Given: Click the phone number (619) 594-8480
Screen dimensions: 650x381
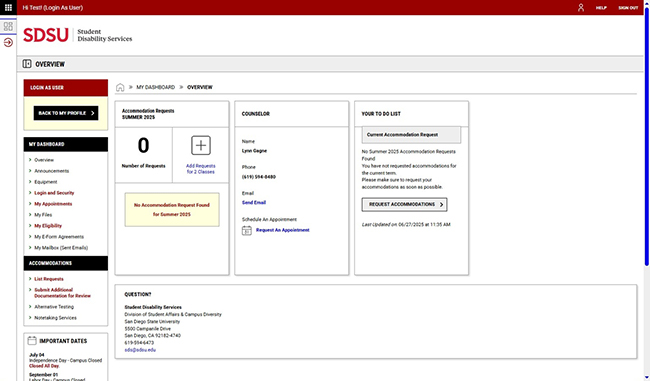Looking at the screenshot, I should coord(259,177).
